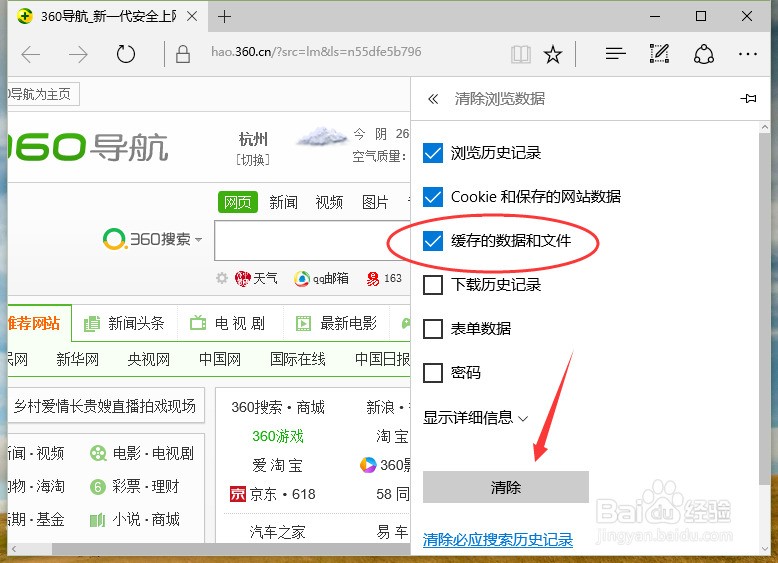
Task: Select the 新闻 search tab
Action: pyautogui.click(x=283, y=202)
